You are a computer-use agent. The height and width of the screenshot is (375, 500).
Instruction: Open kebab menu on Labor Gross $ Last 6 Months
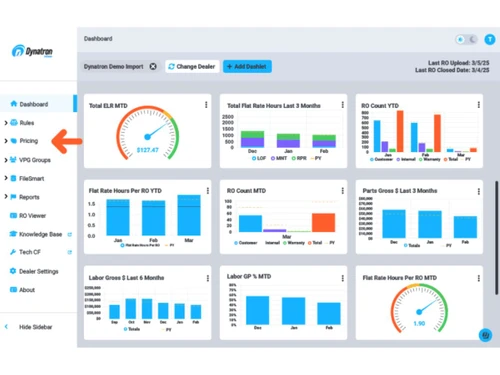[x=208, y=278]
